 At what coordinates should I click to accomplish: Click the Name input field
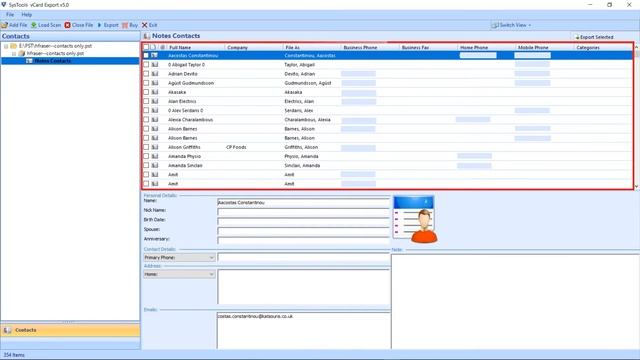pos(304,202)
